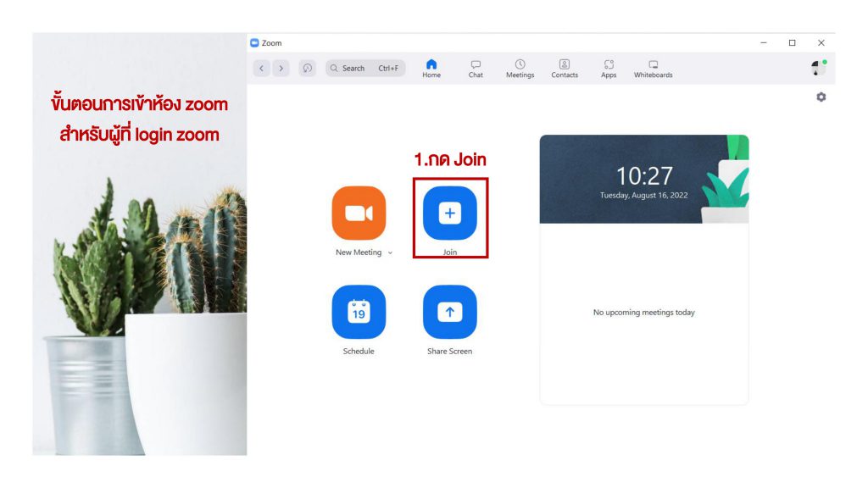Click the Search field
Image resolution: width=868 pixels, height=488 pixels.
pyautogui.click(x=365, y=68)
